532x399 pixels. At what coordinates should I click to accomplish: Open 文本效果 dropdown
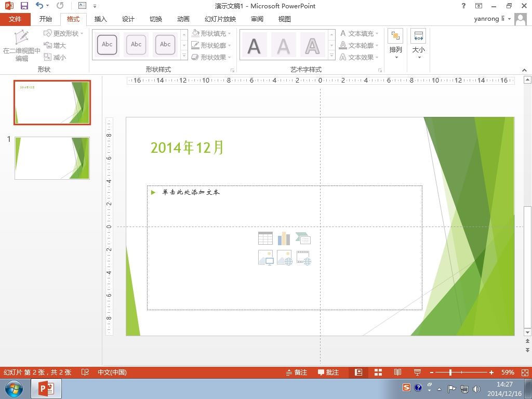coord(359,57)
